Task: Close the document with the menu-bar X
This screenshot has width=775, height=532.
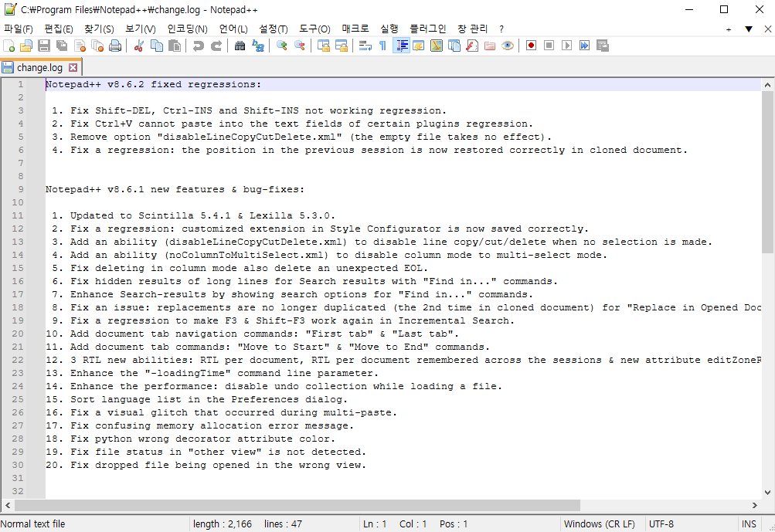Action: tap(767, 29)
